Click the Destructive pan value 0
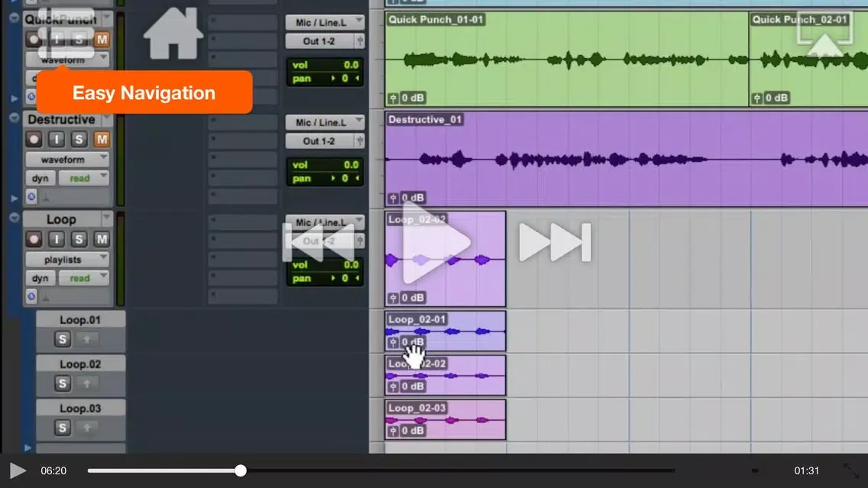This screenshot has width=868, height=488. pyautogui.click(x=345, y=178)
